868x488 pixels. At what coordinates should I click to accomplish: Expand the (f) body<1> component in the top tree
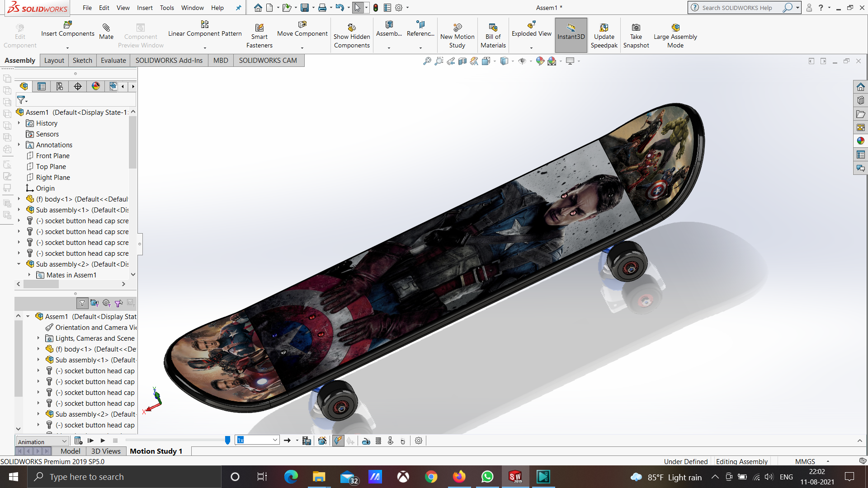coord(19,199)
